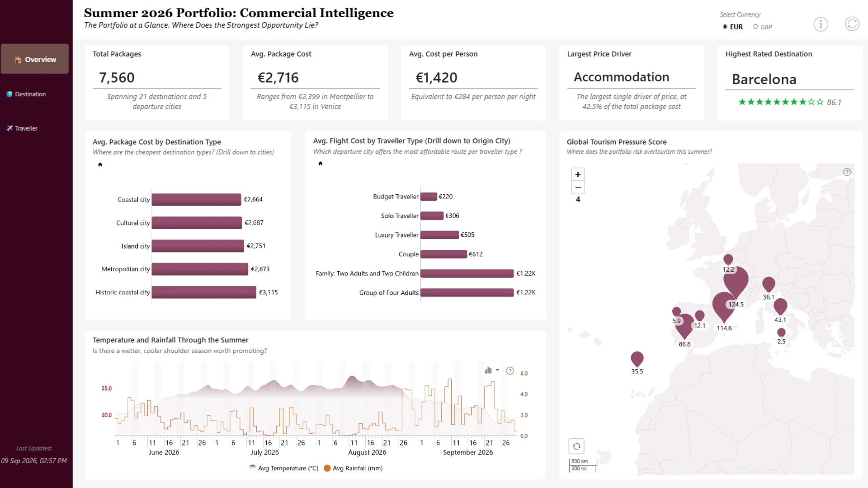Select the GBP currency radio button

[x=755, y=27]
